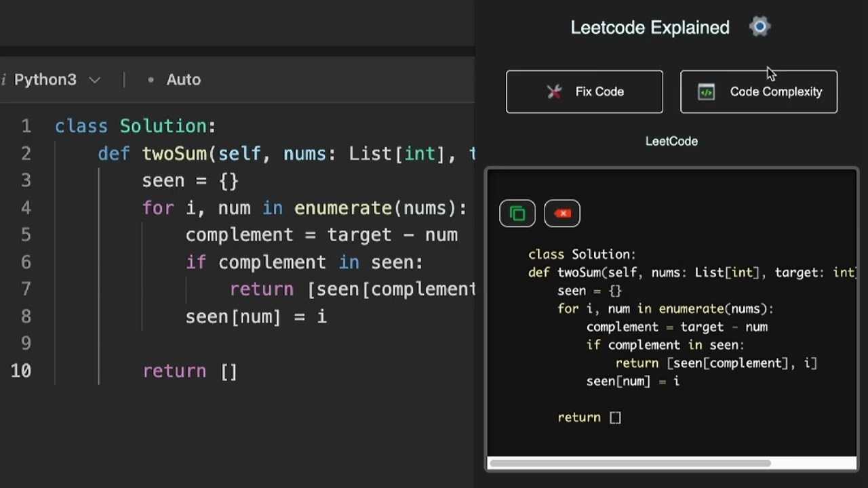Click 'return [seen[complement], i]' in output panel
The width and height of the screenshot is (868, 488).
716,363
